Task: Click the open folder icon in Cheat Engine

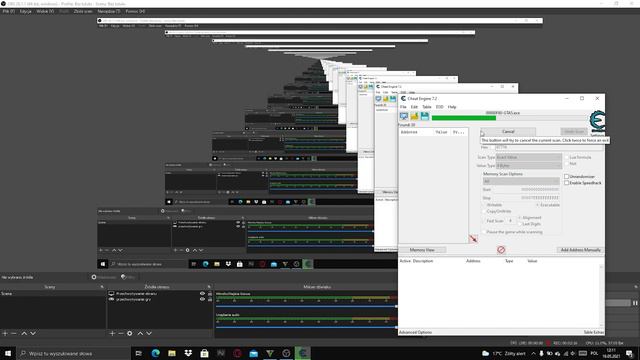Action: coord(414,117)
